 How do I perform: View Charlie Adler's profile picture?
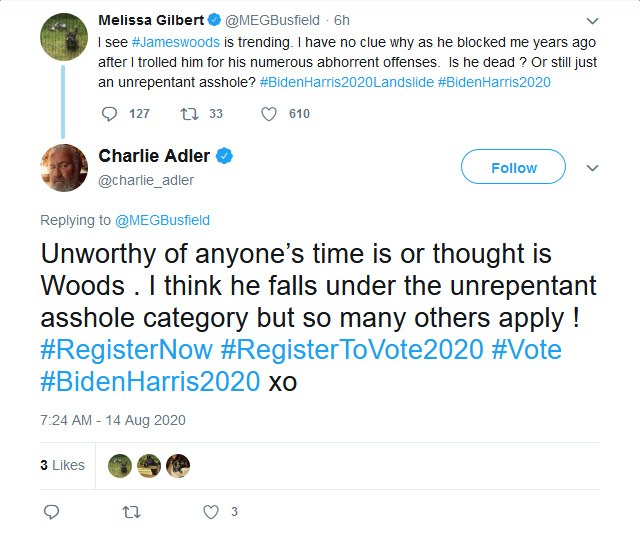tap(64, 168)
